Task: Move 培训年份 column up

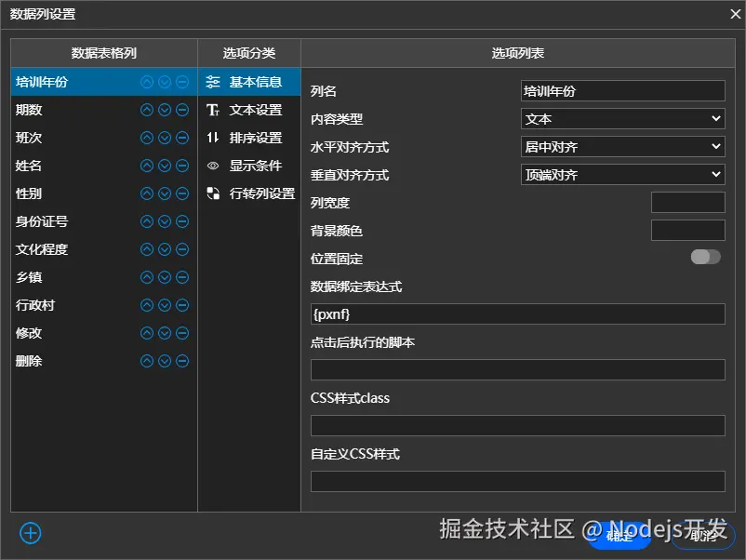Action: point(145,81)
